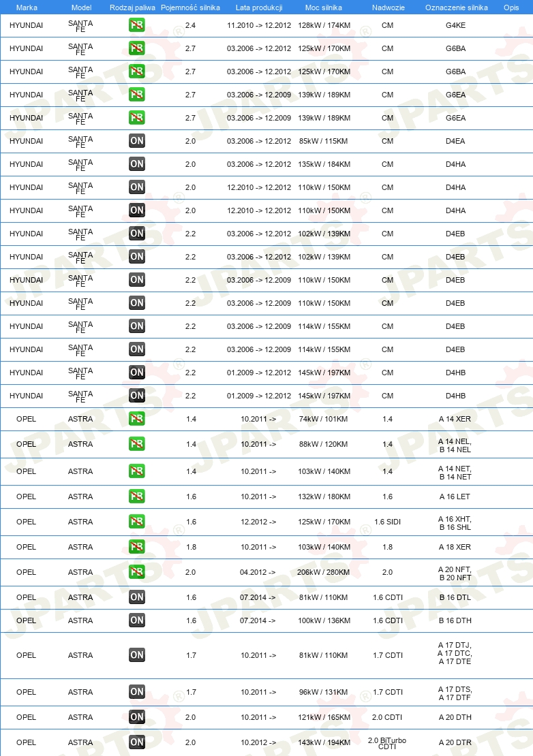The height and width of the screenshot is (756, 533).
Task: Select the engine code G4KE
Action: click(x=456, y=25)
